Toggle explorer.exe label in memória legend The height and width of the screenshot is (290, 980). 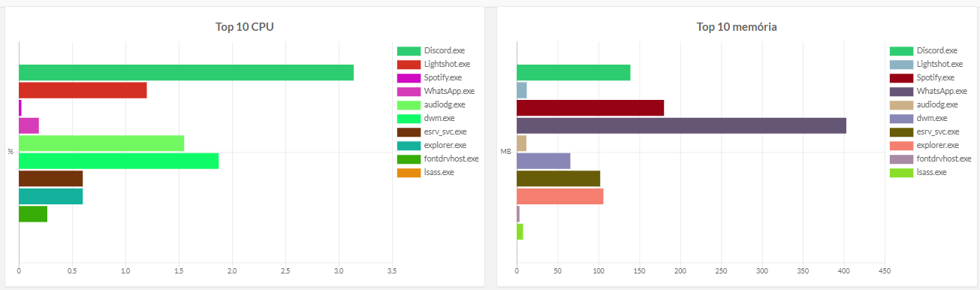click(937, 145)
